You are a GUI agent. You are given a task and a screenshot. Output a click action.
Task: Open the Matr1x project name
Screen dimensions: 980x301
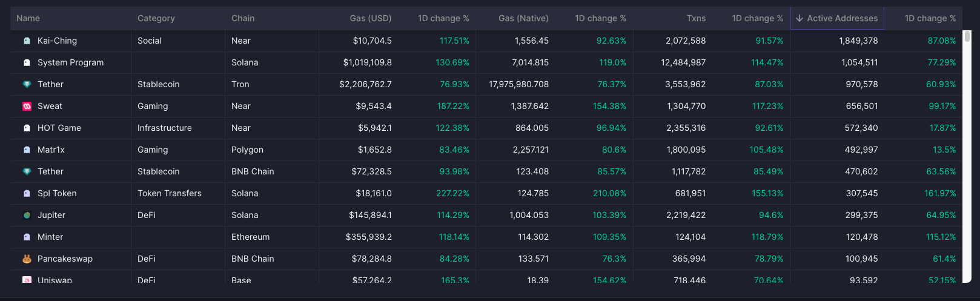tap(51, 150)
